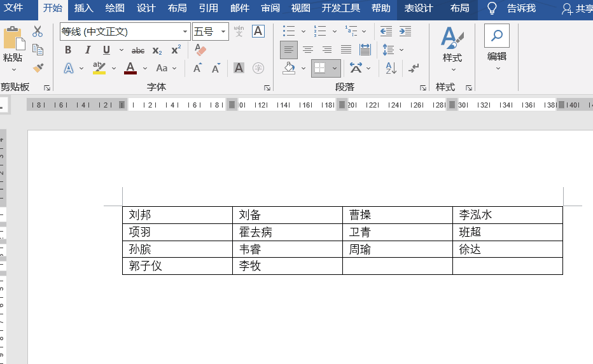Apply the dark red font color
This screenshot has width=593, height=364.
130,69
